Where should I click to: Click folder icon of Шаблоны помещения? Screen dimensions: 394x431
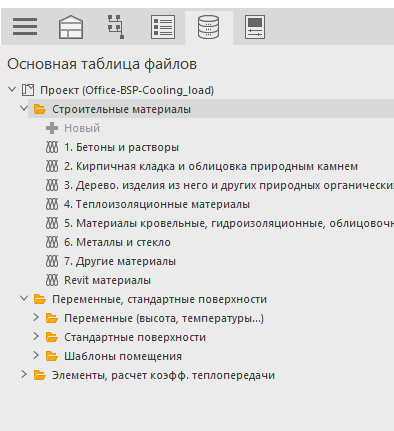click(x=52, y=356)
